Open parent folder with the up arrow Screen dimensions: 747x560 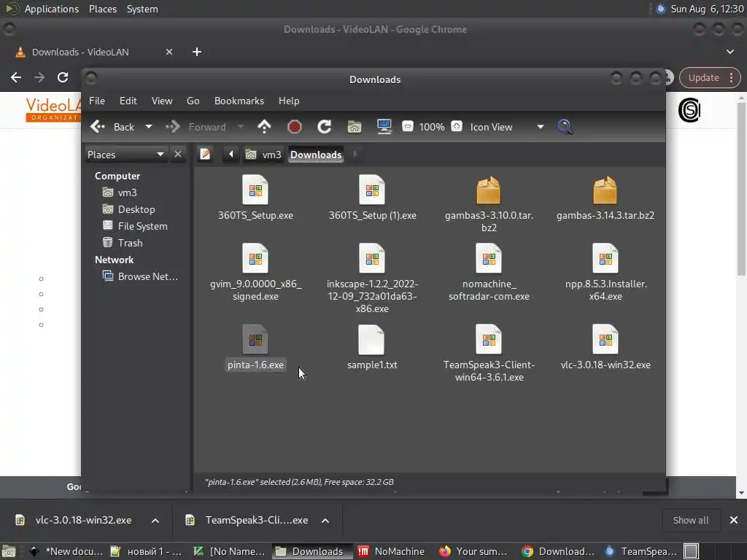264,127
